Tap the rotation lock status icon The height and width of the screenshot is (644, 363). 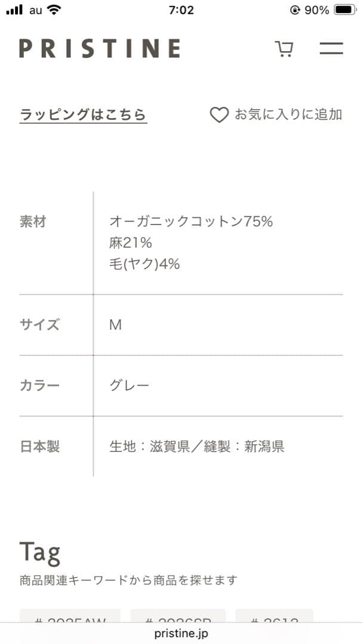click(294, 10)
